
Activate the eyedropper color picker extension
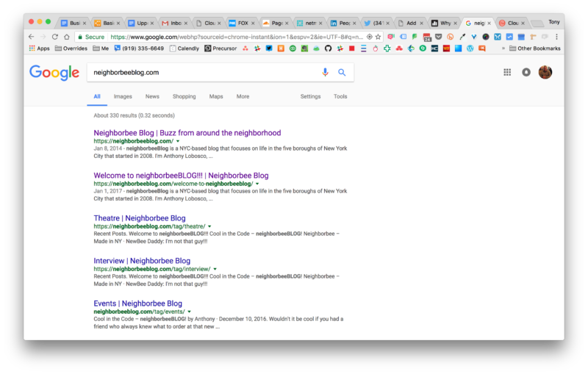[463, 37]
